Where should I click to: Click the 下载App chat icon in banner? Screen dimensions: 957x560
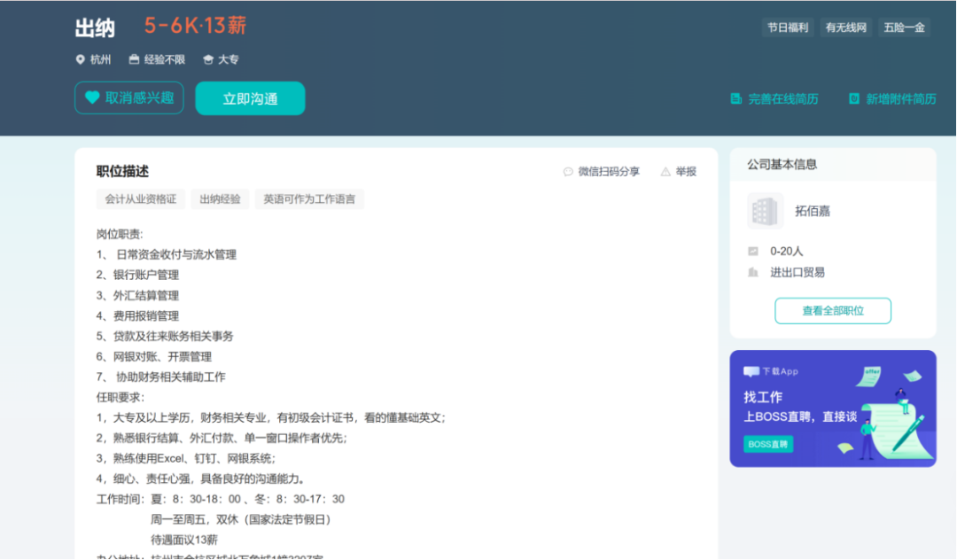(x=751, y=371)
